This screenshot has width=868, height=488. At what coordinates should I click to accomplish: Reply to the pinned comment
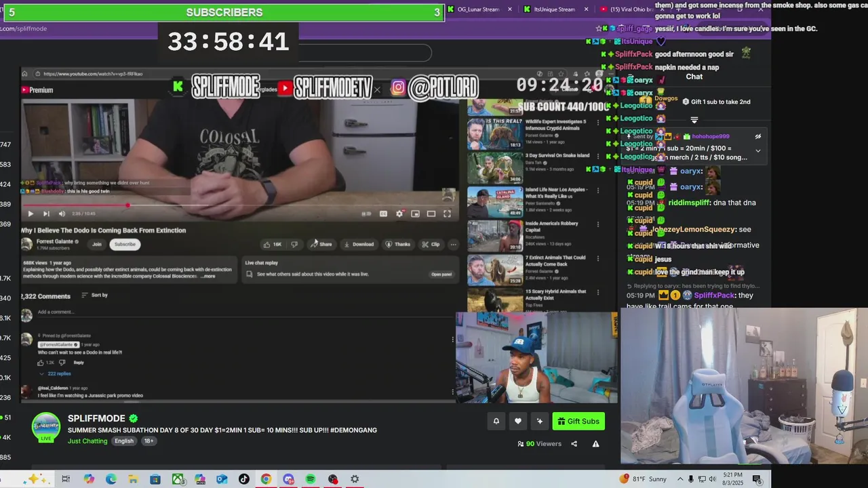[79, 363]
